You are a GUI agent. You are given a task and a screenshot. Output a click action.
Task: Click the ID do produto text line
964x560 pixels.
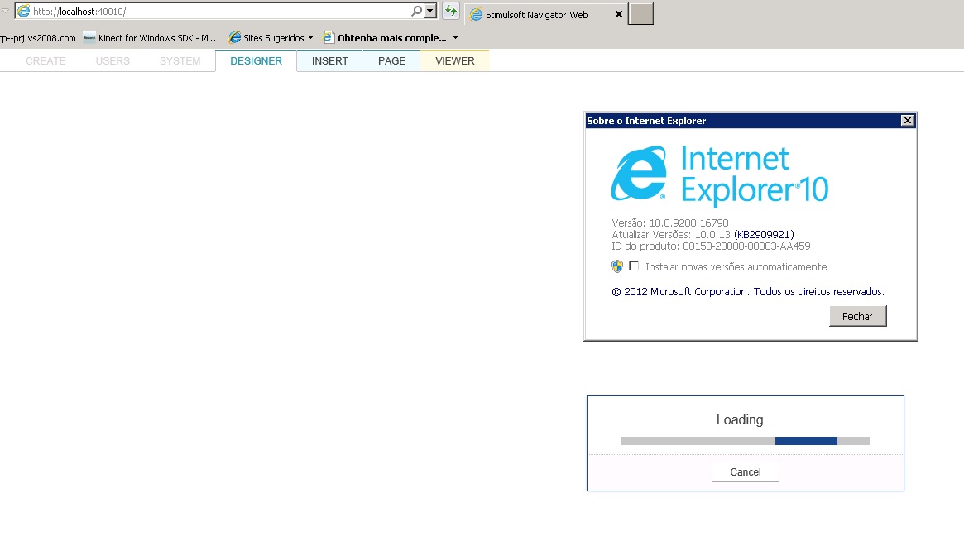tap(711, 246)
